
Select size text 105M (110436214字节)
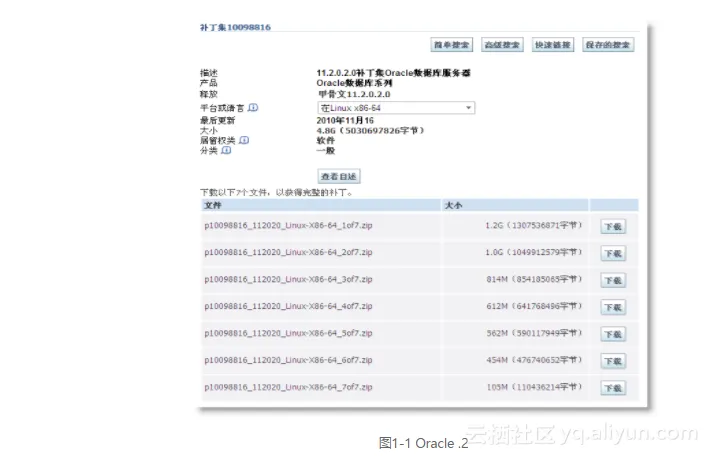click(x=534, y=387)
